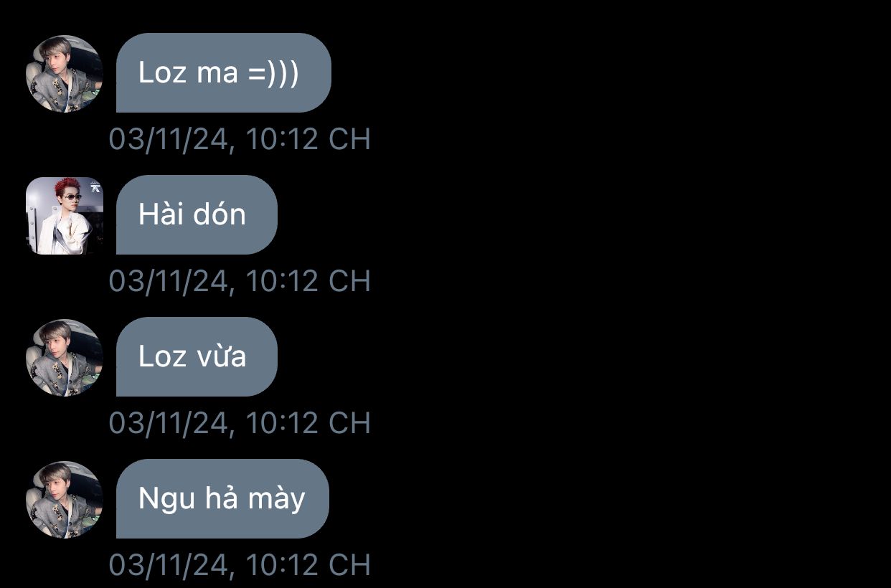Choose the "Ngu hả mày" message bubble
The width and height of the screenshot is (891, 588).
(x=222, y=499)
